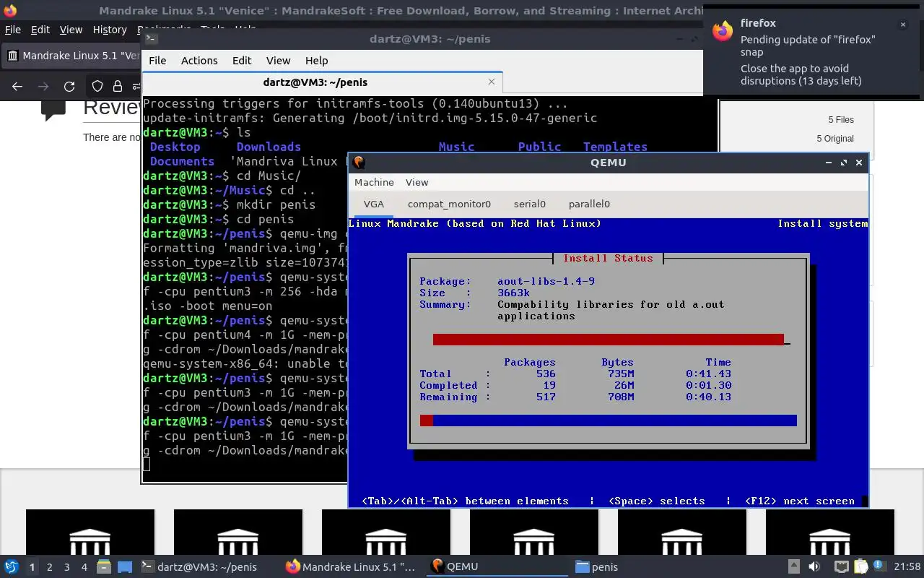
Task: Click the show desktop icon in taskbar
Action: tap(125, 566)
